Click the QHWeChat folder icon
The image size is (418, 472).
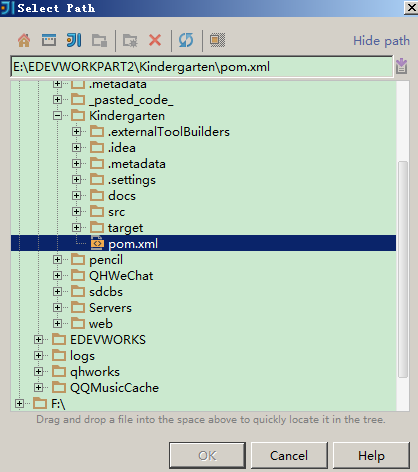78,276
